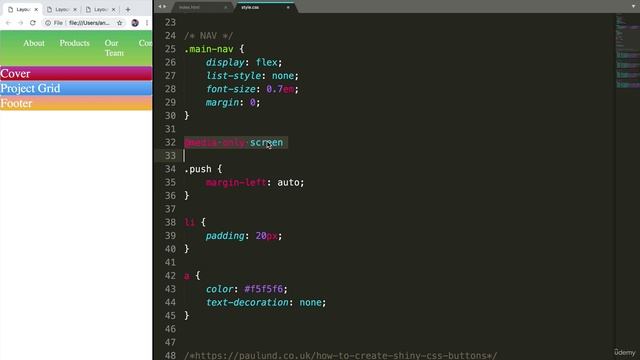Screen dimensions: 640x360
Task: Click line number 42 in gutter
Action: (170, 276)
